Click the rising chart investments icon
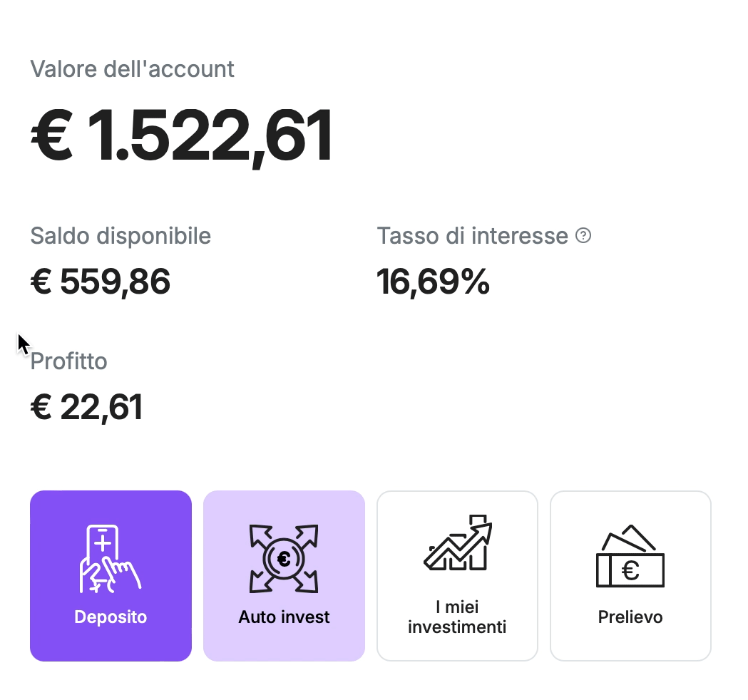This screenshot has width=748, height=700. (458, 543)
